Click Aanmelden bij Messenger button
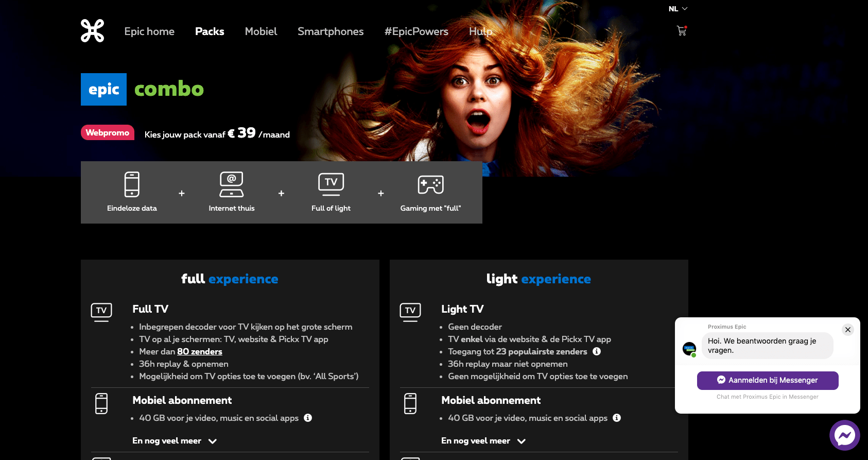 [768, 380]
